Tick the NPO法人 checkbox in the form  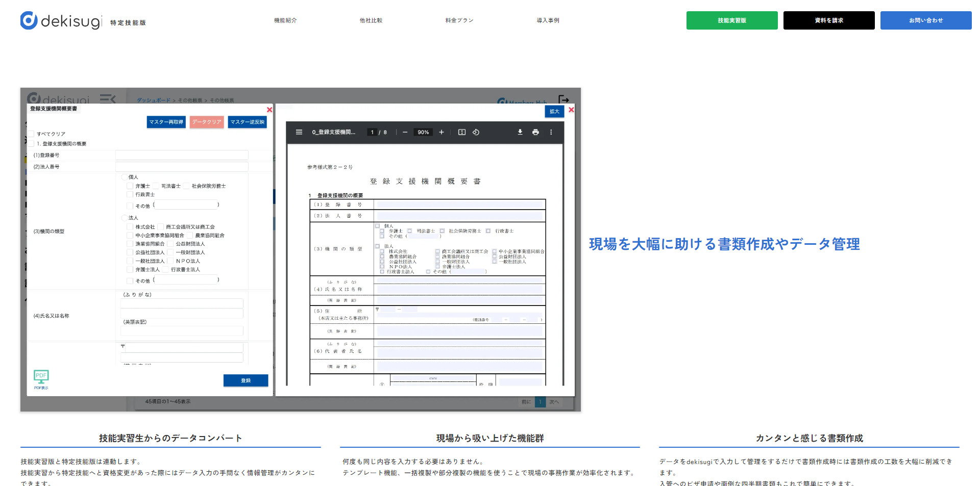[x=171, y=261]
